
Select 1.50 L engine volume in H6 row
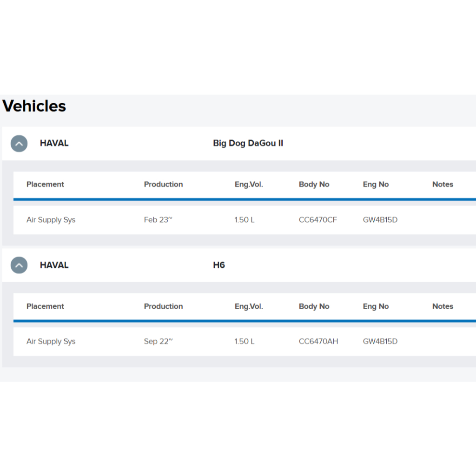(x=245, y=341)
